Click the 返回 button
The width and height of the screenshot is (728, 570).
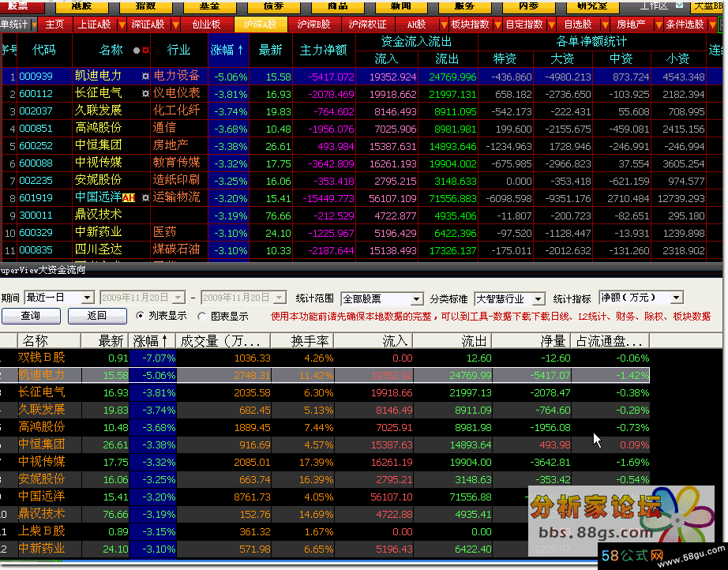click(x=97, y=316)
